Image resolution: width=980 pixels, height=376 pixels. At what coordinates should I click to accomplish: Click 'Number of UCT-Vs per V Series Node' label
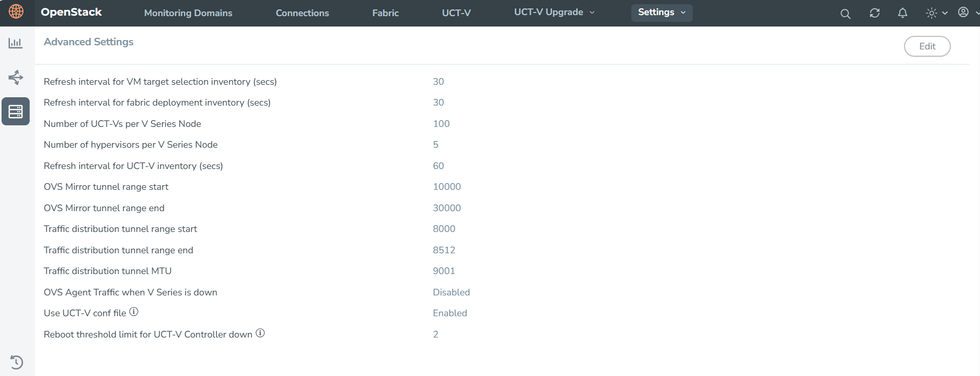122,124
